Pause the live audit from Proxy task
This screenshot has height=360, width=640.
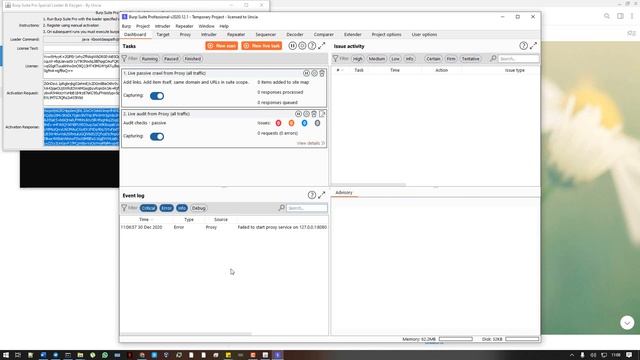tap(298, 114)
